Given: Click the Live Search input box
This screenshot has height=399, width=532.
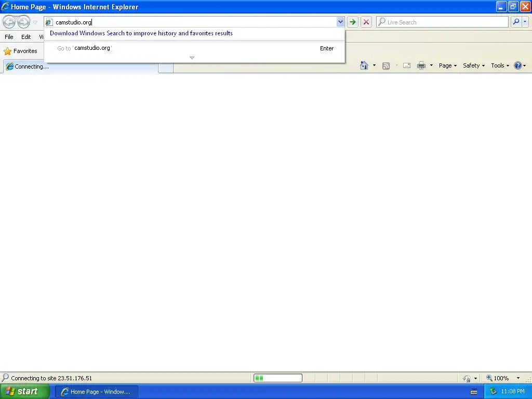Looking at the screenshot, I should coord(442,22).
